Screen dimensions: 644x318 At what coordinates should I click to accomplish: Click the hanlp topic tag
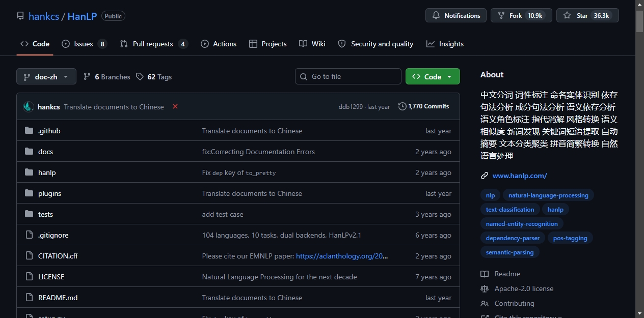[555, 210]
